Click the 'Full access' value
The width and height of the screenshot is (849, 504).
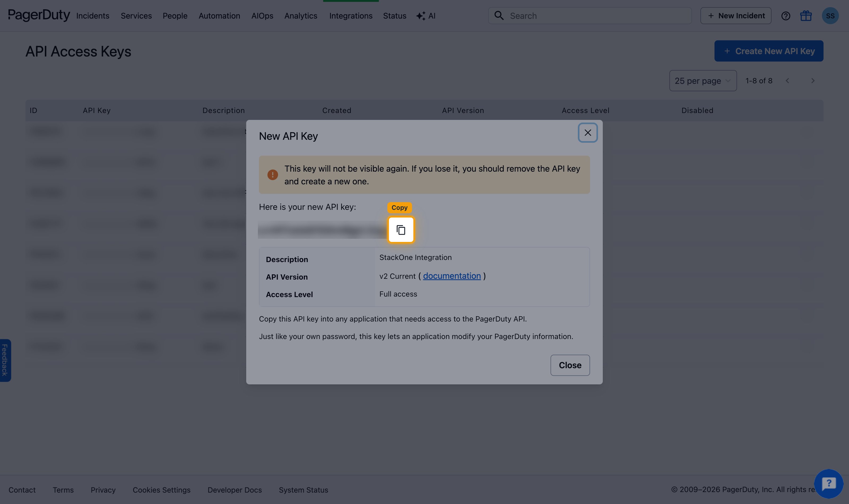click(398, 294)
